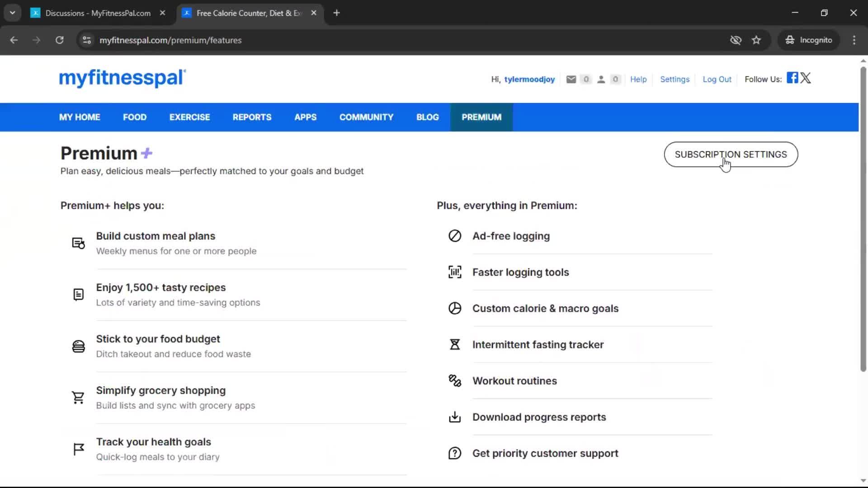Reload the page with the refresh icon
This screenshot has width=868, height=488.
tap(59, 40)
